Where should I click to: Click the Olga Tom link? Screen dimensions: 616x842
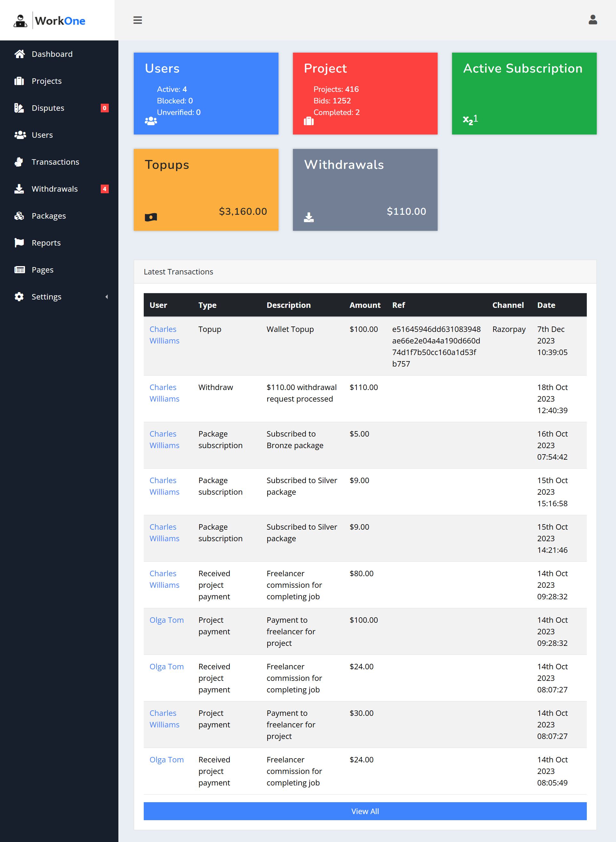tap(167, 620)
